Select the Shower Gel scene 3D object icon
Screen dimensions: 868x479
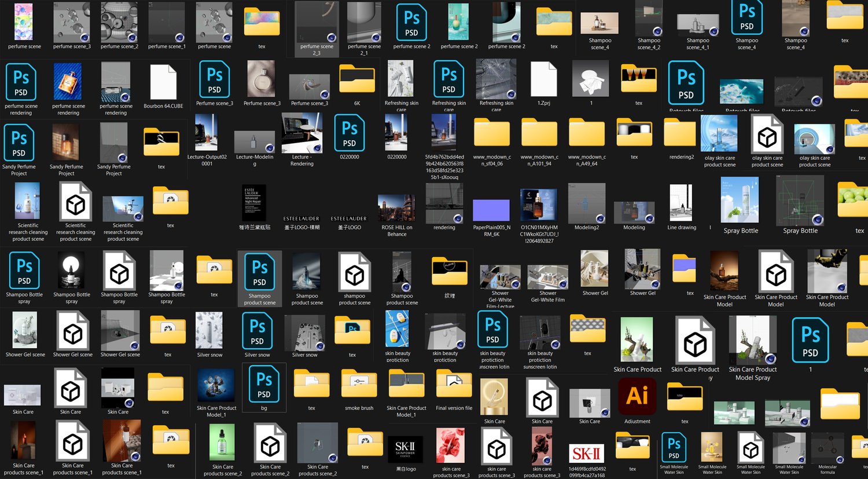point(73,331)
